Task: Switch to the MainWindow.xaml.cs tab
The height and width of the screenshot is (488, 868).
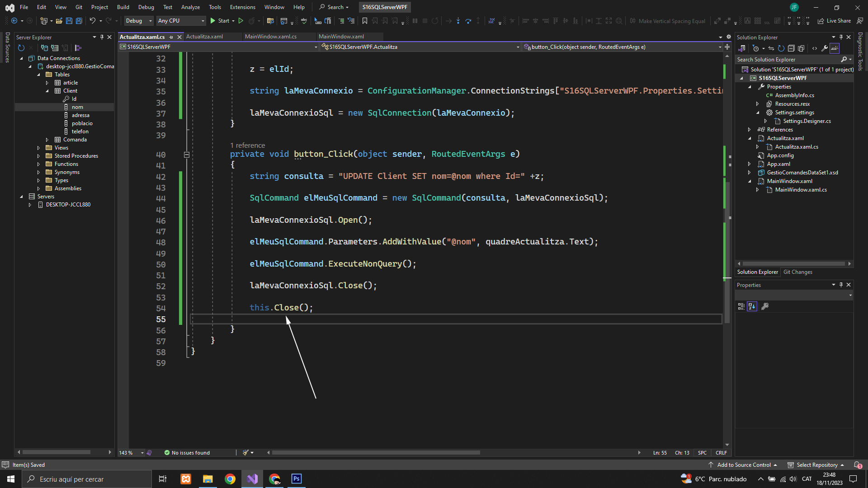Action: (x=270, y=37)
